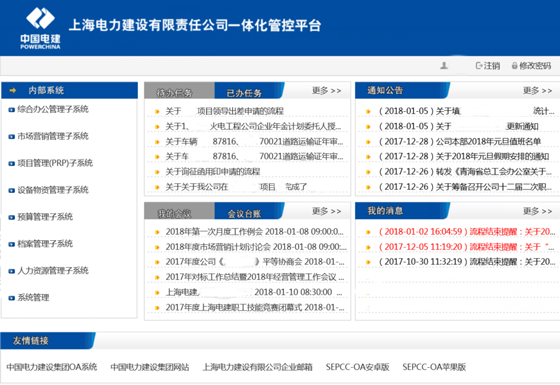Open the SEPCC-OA安卓版 link
560x385 pixels.
point(358,367)
